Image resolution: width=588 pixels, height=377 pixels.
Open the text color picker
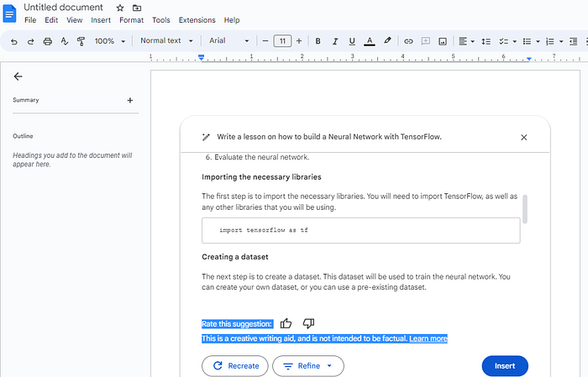coord(370,41)
